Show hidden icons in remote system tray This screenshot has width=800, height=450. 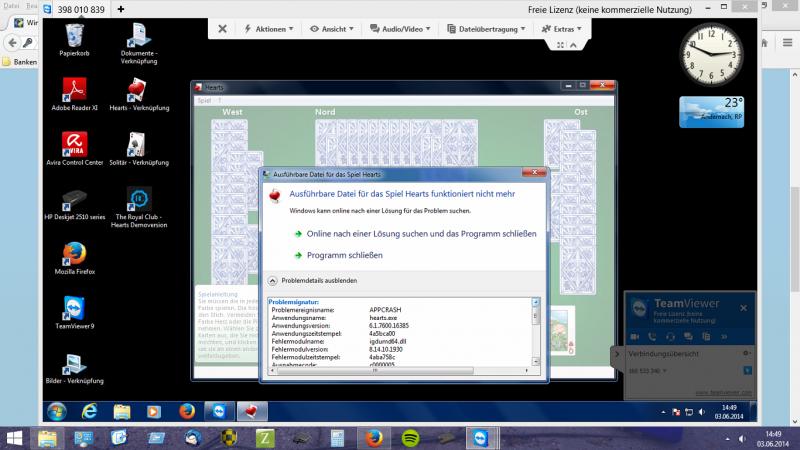coord(663,412)
